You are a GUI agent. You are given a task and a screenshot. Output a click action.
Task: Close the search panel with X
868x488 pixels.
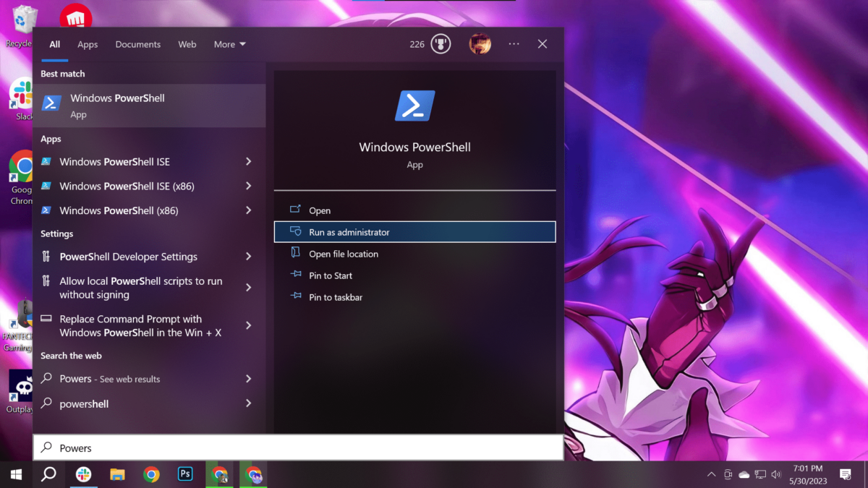click(x=542, y=44)
